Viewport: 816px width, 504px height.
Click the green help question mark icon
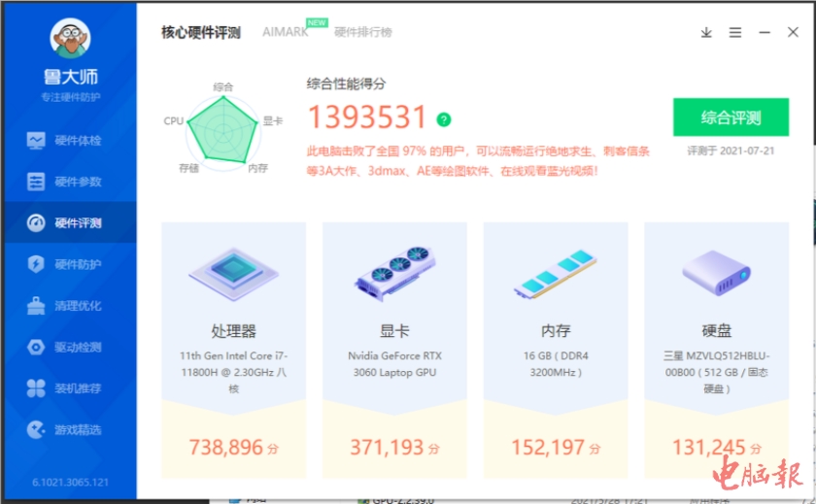point(444,119)
